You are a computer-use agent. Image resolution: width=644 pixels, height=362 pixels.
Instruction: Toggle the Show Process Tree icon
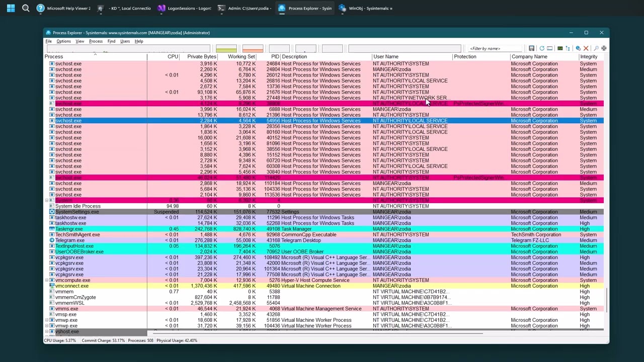tap(568, 48)
